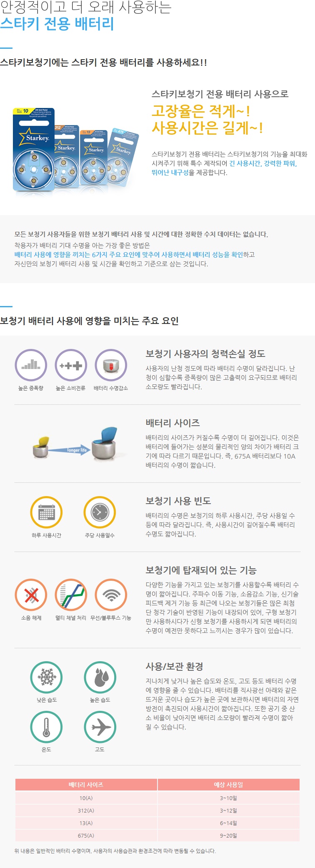This screenshot has width=315, height=868.
Task: Click the 높은 소비전류 plus-signs icon
Action: pos(71,365)
